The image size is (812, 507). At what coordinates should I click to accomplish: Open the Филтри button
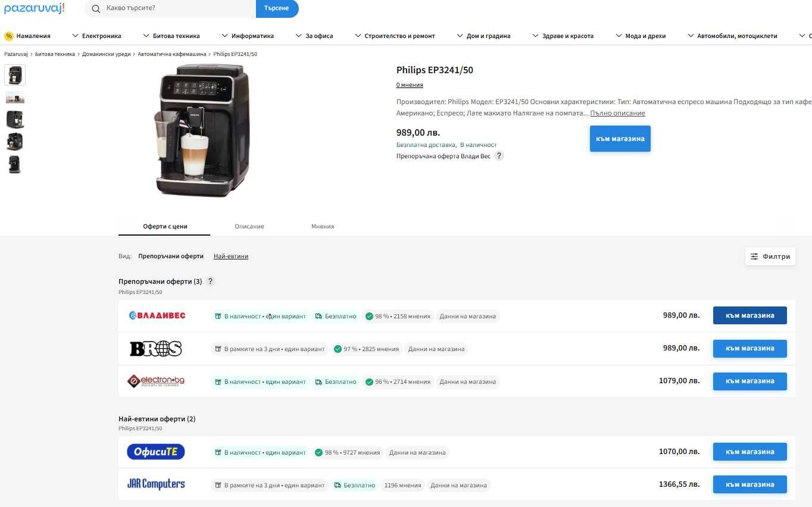point(770,256)
